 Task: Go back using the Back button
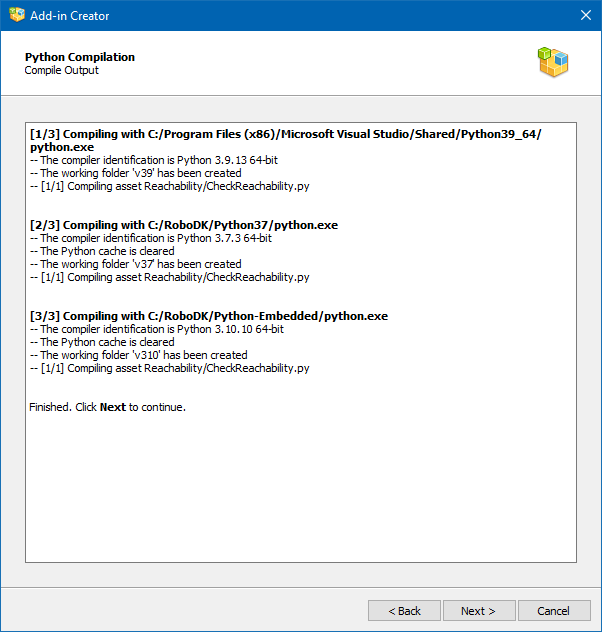(404, 611)
